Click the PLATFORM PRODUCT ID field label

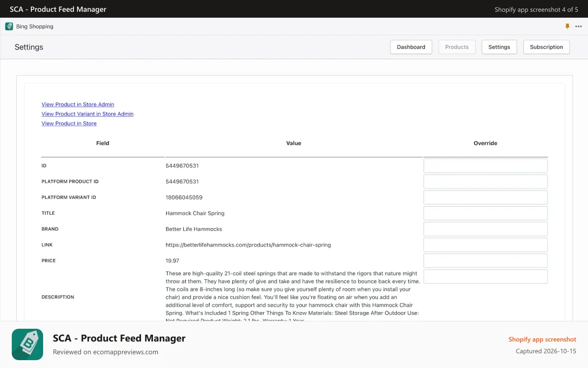(x=70, y=182)
